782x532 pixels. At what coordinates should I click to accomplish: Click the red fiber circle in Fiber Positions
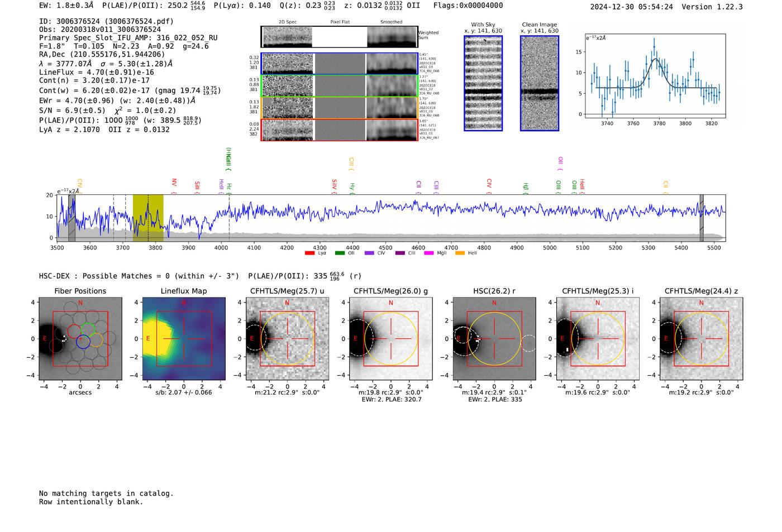(74, 332)
